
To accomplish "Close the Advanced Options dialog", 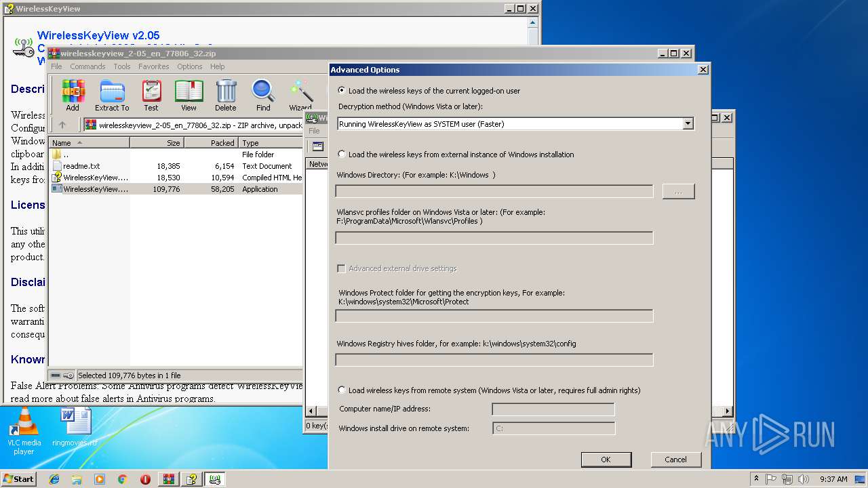I will point(703,69).
